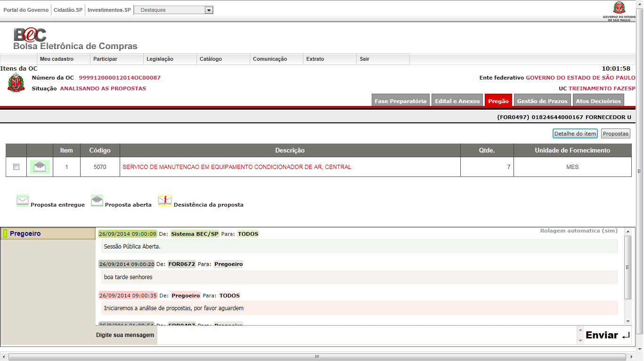
Task: Open the Portal do Governo link
Action: tap(26, 10)
